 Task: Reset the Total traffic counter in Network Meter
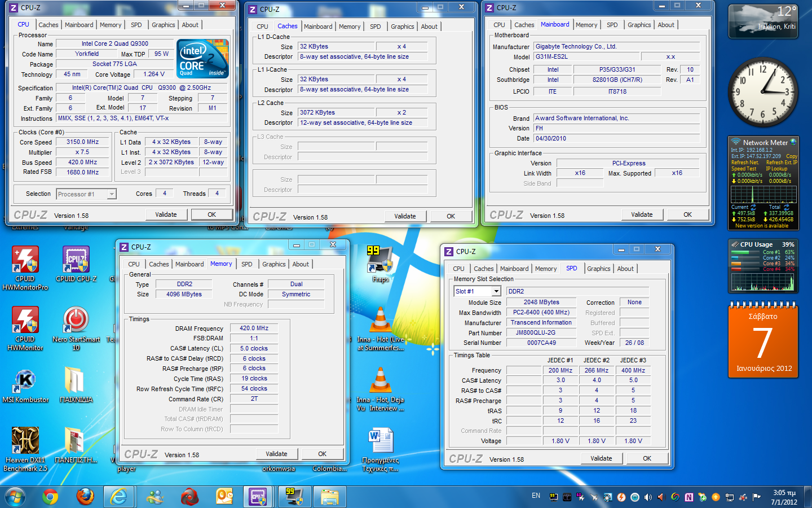[x=786, y=207]
